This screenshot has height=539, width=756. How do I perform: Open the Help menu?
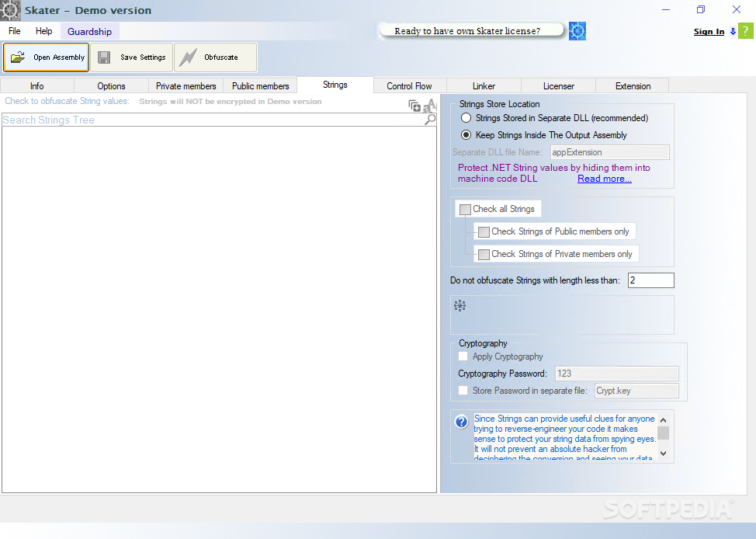click(44, 31)
